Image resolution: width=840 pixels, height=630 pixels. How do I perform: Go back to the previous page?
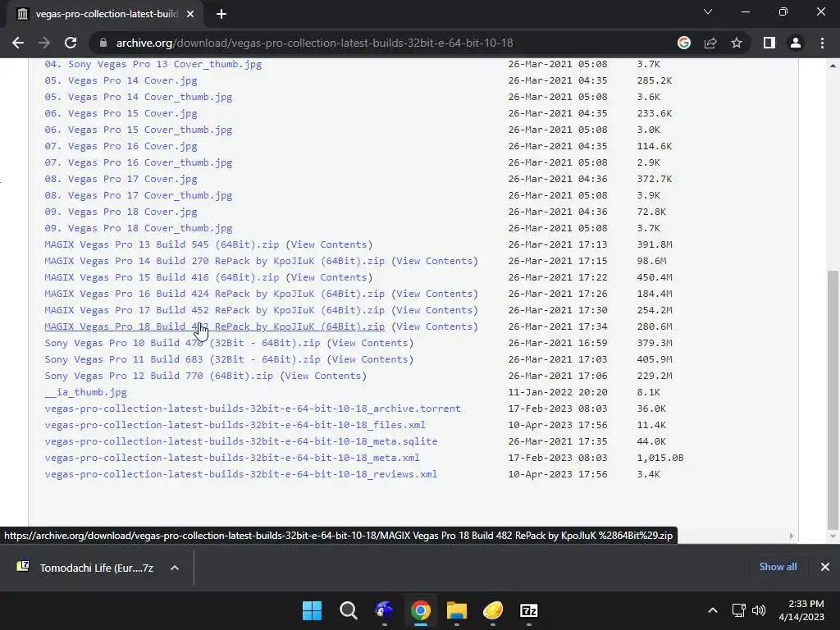coord(18,43)
